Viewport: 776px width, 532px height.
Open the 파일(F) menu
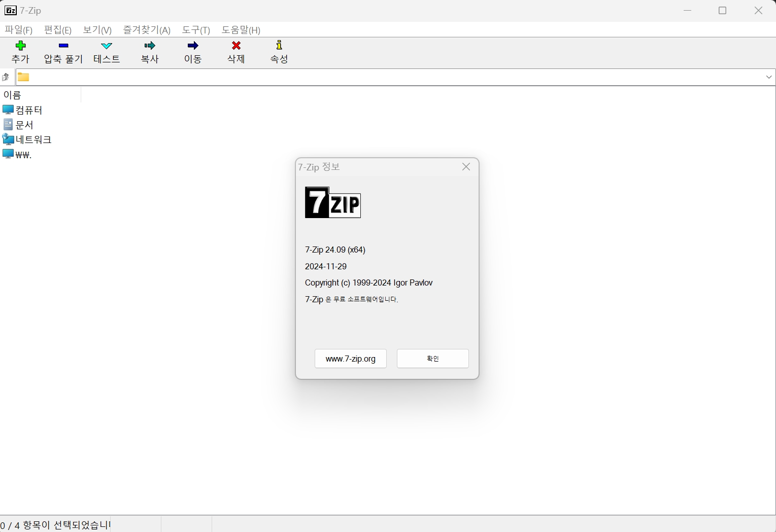click(x=19, y=30)
